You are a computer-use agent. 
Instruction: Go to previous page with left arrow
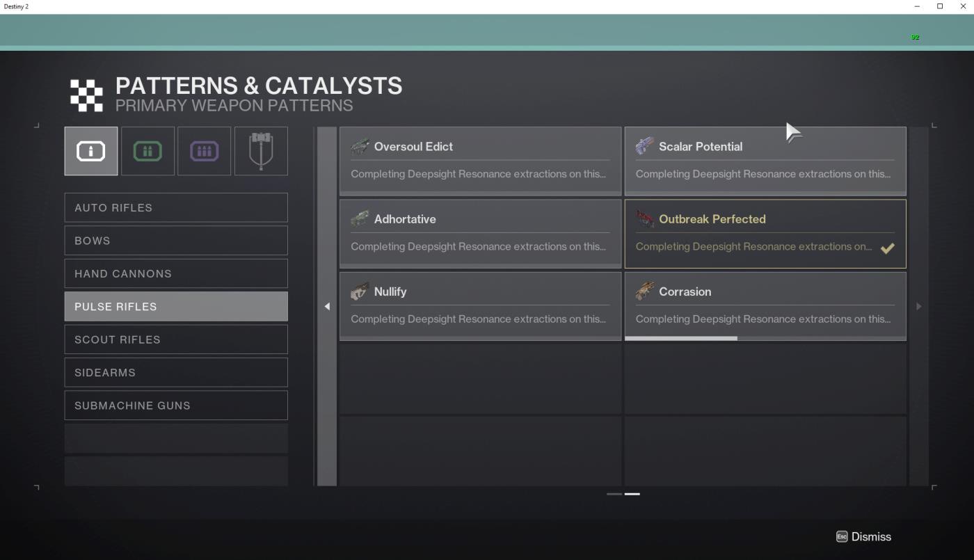[x=327, y=306]
